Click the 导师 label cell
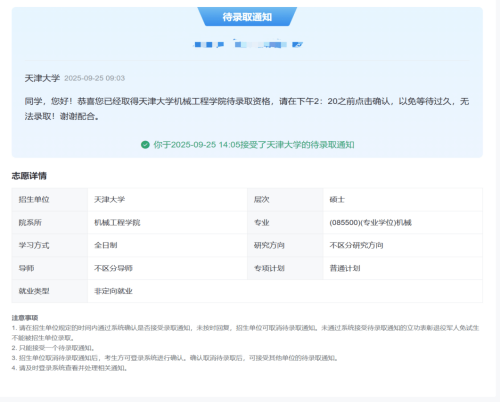500x402 pixels. pos(50,268)
